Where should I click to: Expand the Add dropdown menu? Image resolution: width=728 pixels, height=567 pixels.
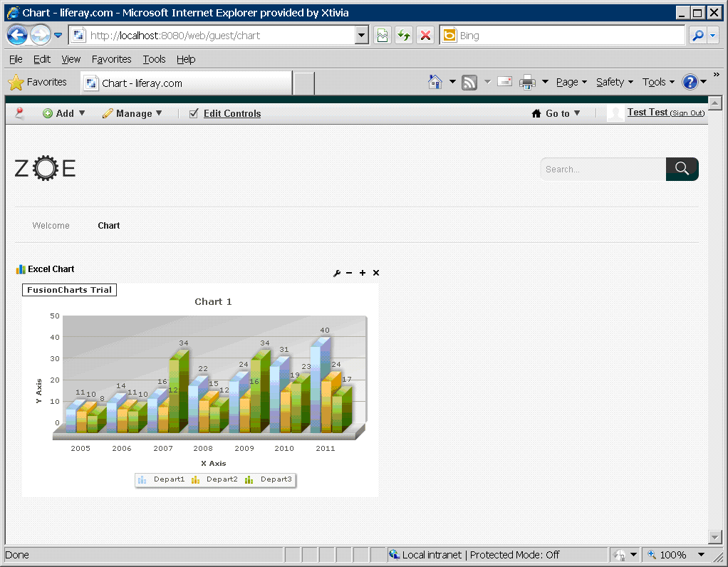[64, 113]
